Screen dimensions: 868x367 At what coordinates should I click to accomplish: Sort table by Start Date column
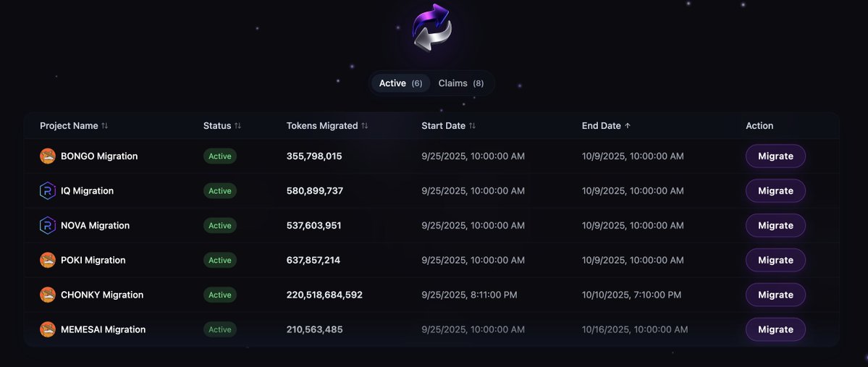[473, 126]
